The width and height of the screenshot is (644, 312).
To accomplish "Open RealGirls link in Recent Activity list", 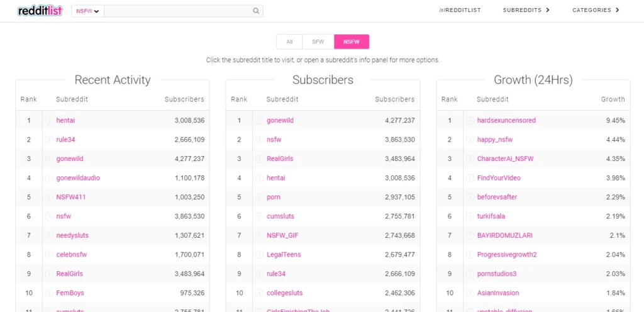I will pos(69,274).
